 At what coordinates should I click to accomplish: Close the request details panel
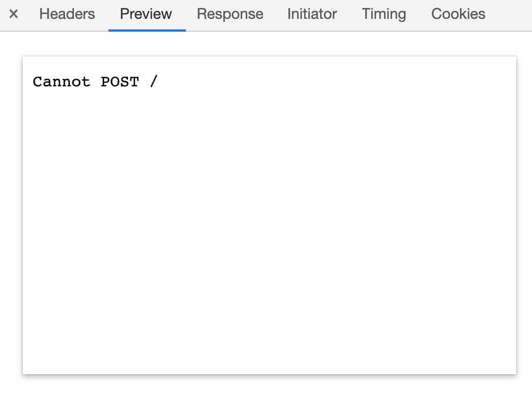pyautogui.click(x=13, y=14)
